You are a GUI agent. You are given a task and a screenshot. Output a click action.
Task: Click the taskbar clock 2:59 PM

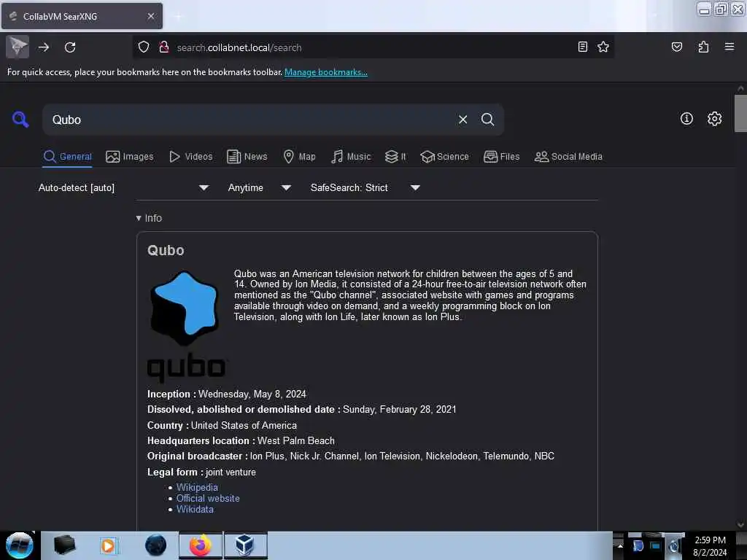(710, 540)
